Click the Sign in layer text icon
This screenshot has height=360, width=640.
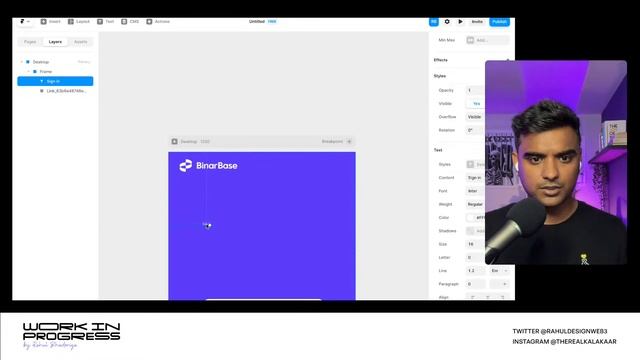[x=41, y=81]
